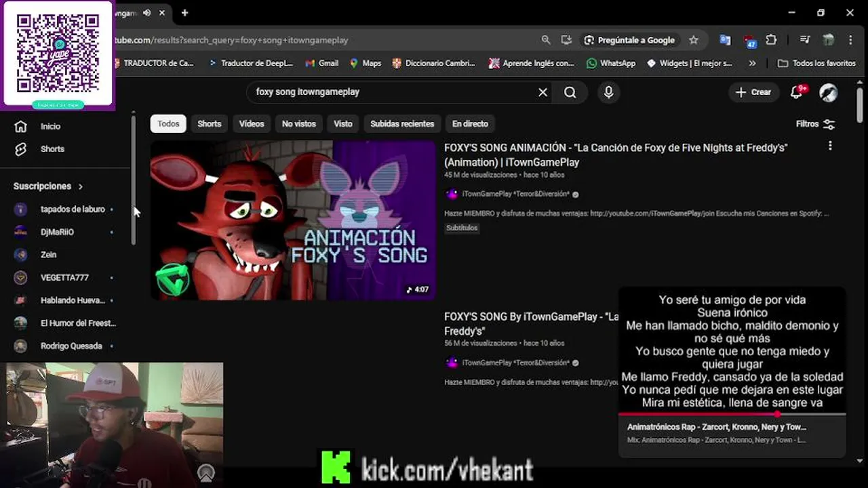Click the page vertical scrollbar
The height and width of the screenshot is (488, 868).
860,105
